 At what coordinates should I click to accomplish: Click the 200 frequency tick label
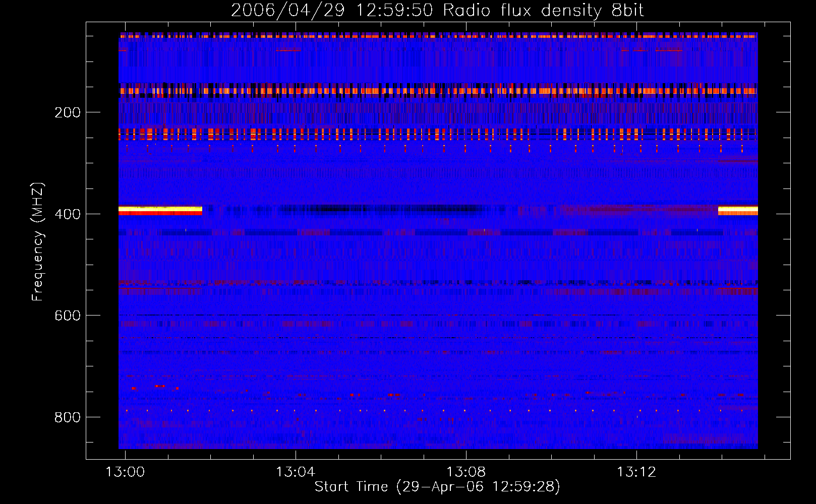point(68,112)
